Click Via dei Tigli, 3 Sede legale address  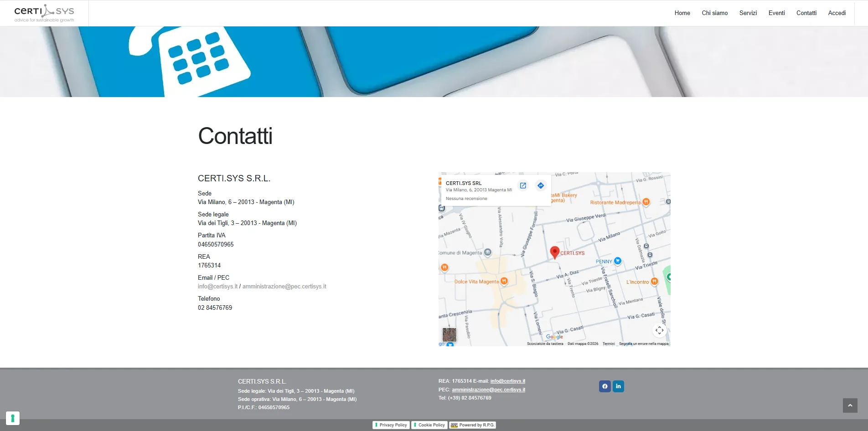pos(247,223)
